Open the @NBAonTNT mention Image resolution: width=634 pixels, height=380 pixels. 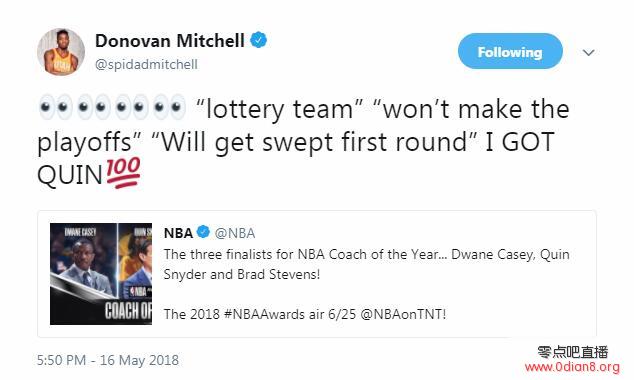pyautogui.click(x=403, y=314)
